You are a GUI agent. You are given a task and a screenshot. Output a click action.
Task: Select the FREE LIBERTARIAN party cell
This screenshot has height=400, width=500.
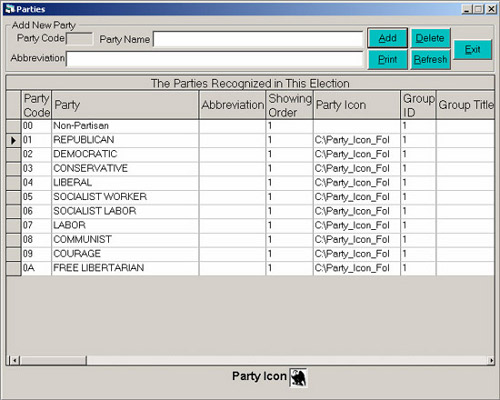[x=125, y=268]
